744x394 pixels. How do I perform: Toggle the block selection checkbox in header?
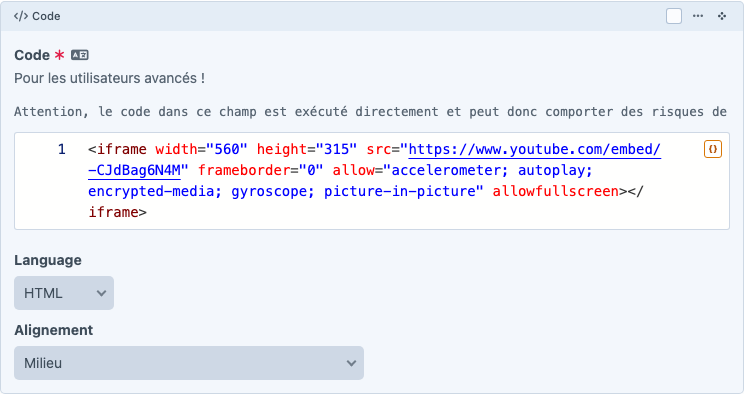coord(674,16)
